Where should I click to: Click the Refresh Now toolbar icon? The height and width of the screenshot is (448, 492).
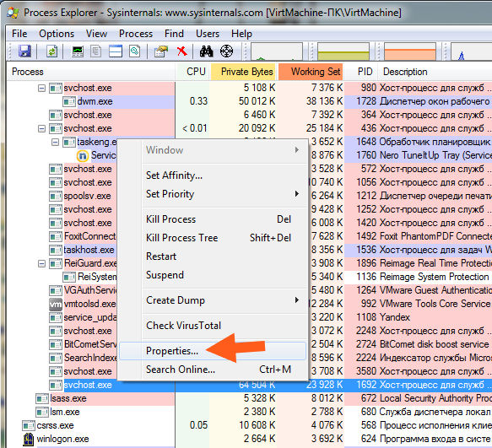[52, 51]
